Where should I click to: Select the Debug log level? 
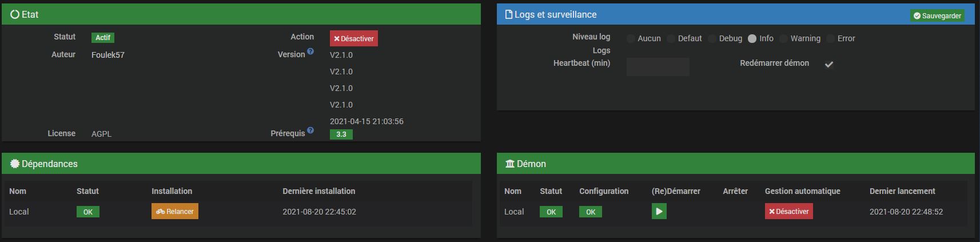coord(712,38)
